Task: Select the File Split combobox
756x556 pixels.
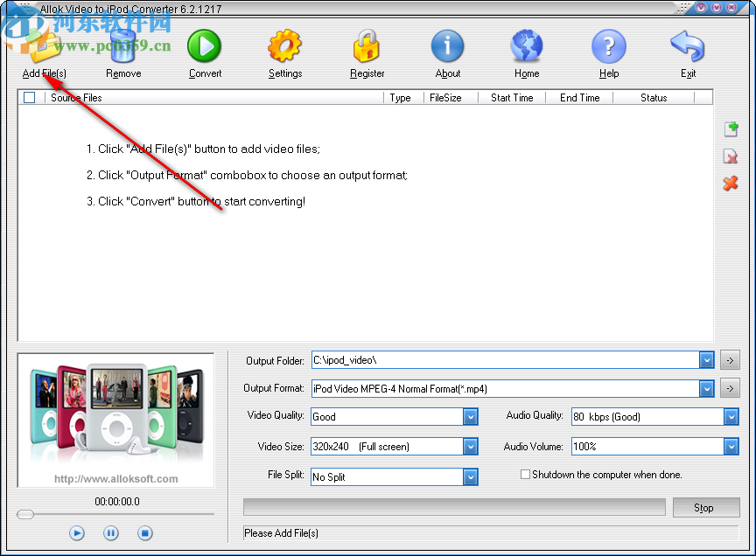Action: pos(471,476)
